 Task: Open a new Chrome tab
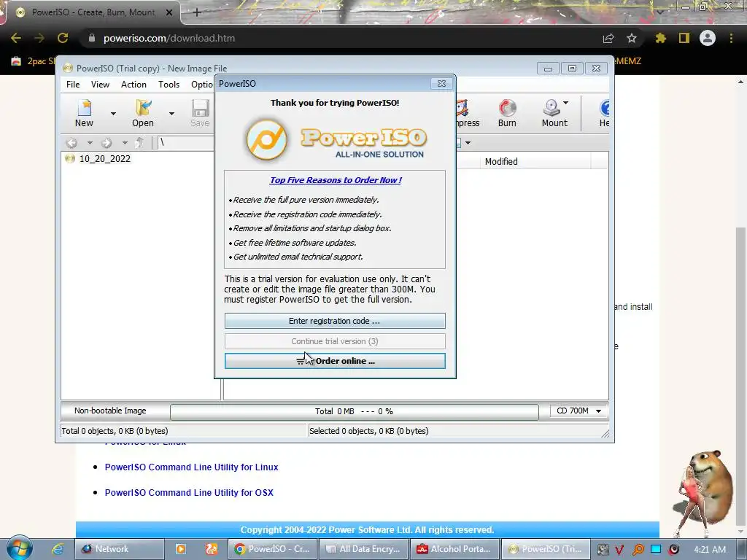click(197, 12)
